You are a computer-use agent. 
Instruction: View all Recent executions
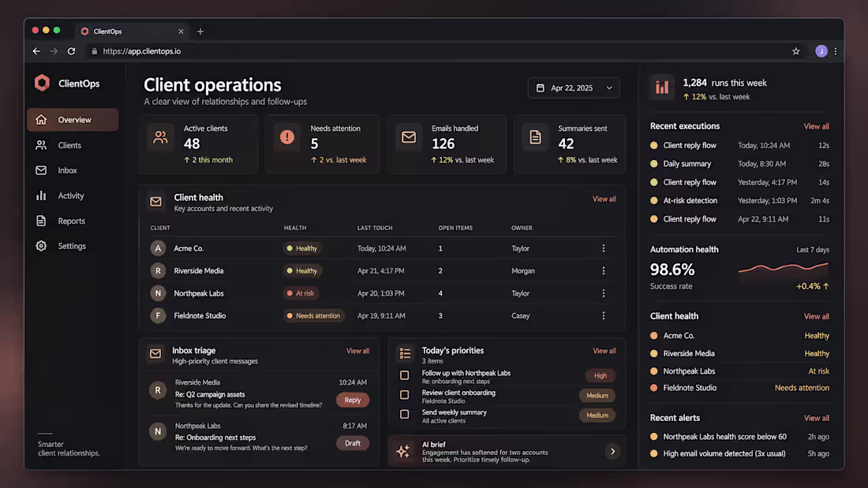(x=816, y=127)
